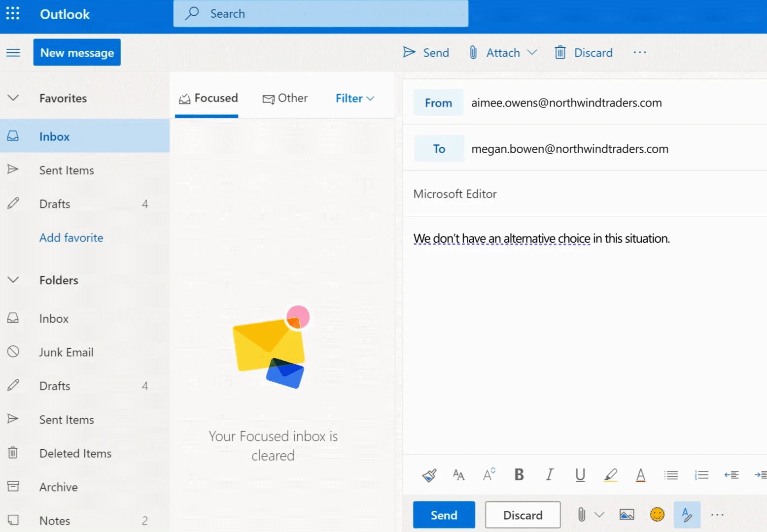Open the Format Painter tool
Screen dimensions: 767x532
[x=429, y=474]
